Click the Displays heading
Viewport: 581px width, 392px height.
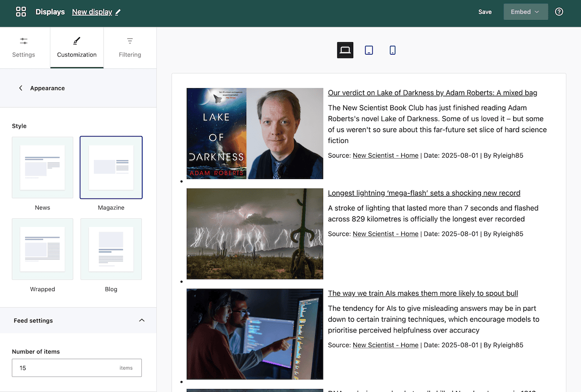point(50,12)
